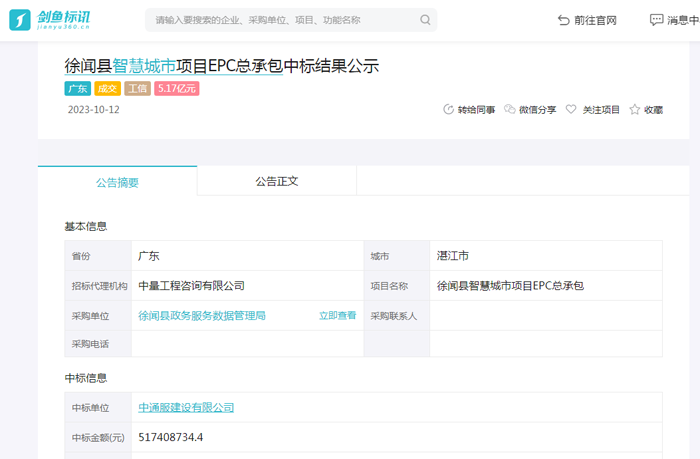Image resolution: width=700 pixels, height=459 pixels.
Task: Click the 广东 region tag
Action: [78, 89]
